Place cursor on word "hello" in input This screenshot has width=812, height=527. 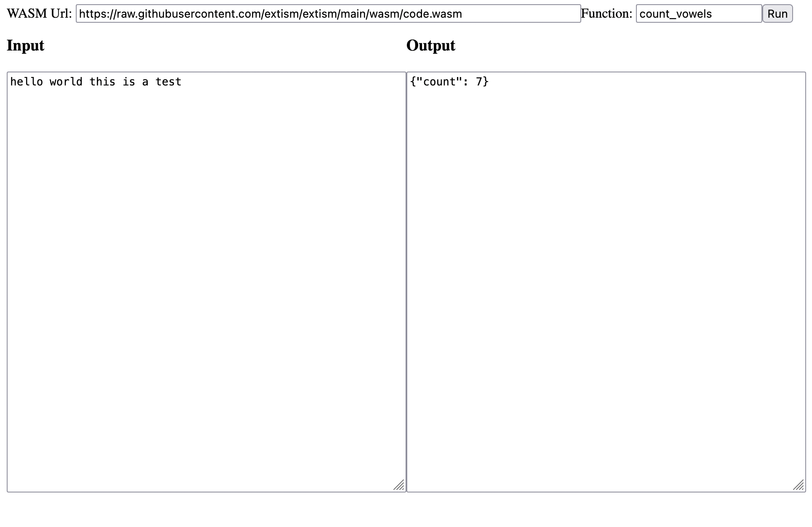27,82
